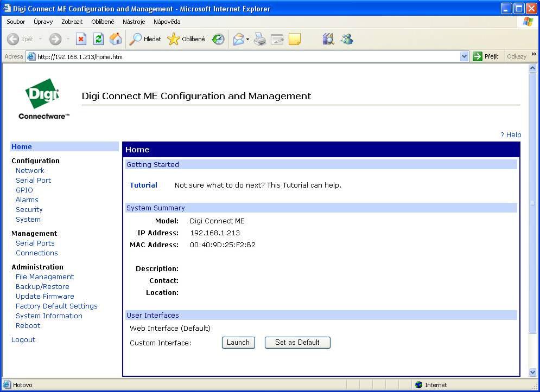The width and height of the screenshot is (540, 392).
Task: Open the Nápověda menu
Action: click(x=167, y=22)
